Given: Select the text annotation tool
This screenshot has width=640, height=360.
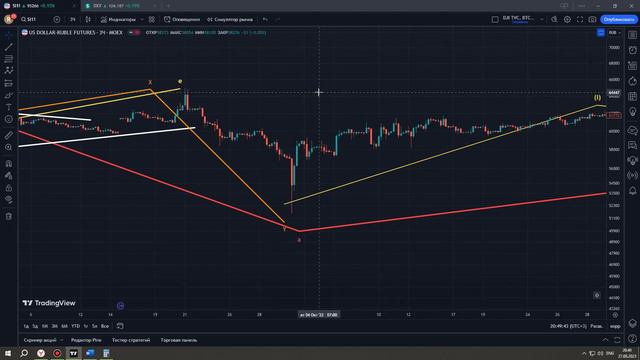Looking at the screenshot, I should pyautogui.click(x=9, y=107).
